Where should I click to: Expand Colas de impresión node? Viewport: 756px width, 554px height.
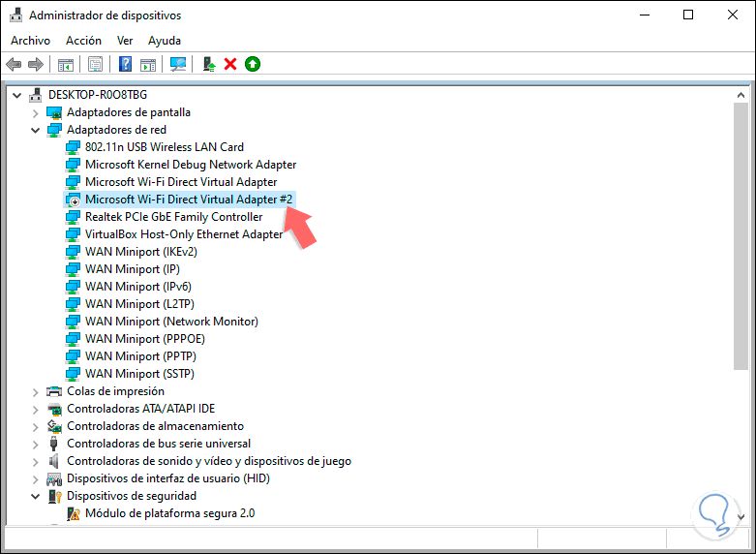(35, 392)
